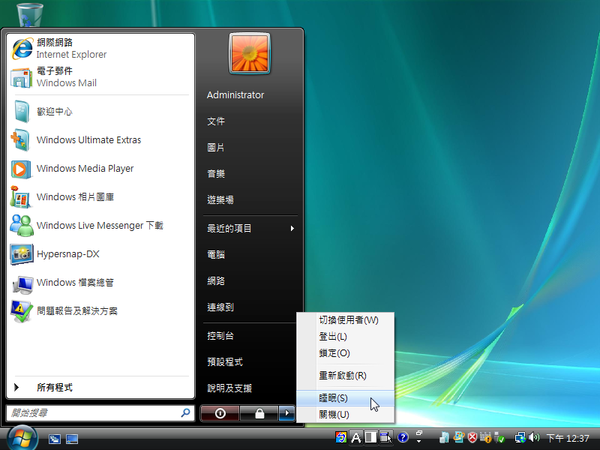Click the volume speaker tray icon

click(x=534, y=437)
